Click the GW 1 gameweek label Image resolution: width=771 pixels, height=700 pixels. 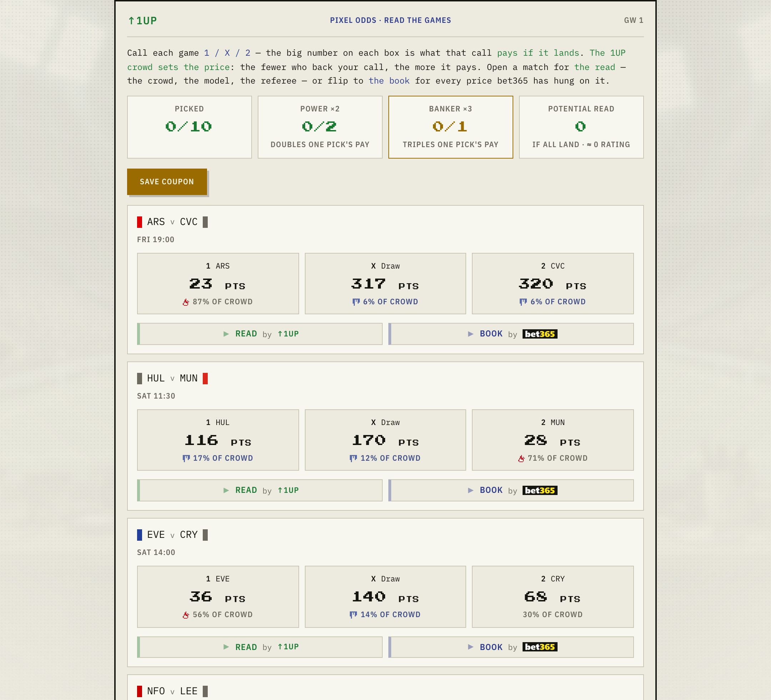pyautogui.click(x=634, y=20)
